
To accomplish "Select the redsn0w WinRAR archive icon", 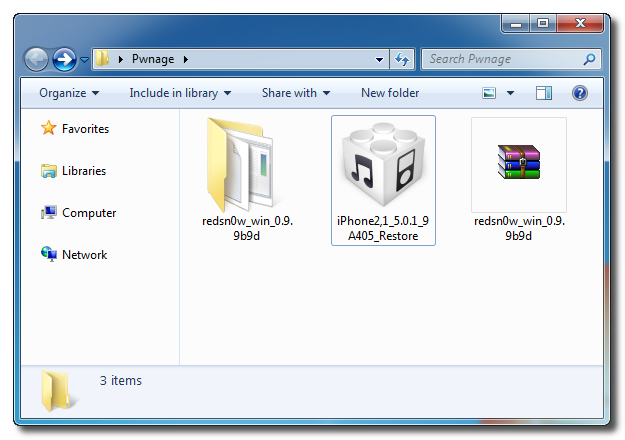I will tap(519, 162).
